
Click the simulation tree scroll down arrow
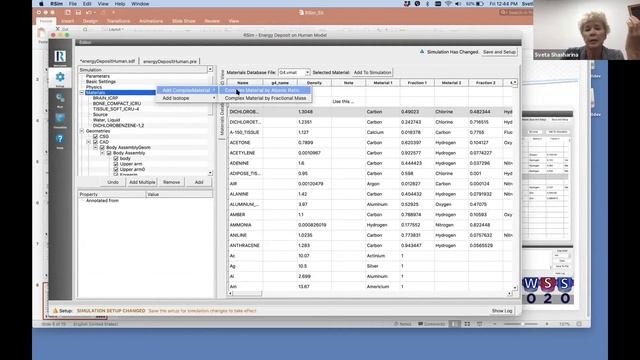210,173
